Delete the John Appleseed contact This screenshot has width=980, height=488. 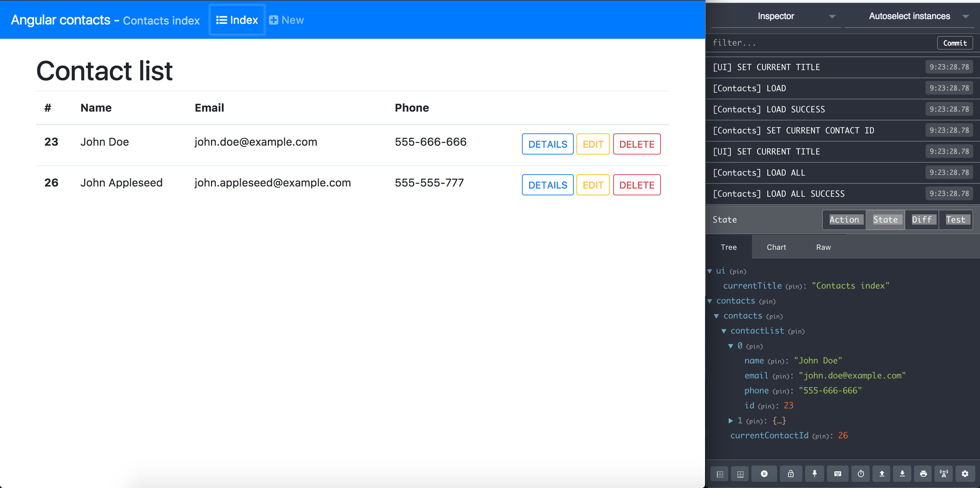coord(636,185)
